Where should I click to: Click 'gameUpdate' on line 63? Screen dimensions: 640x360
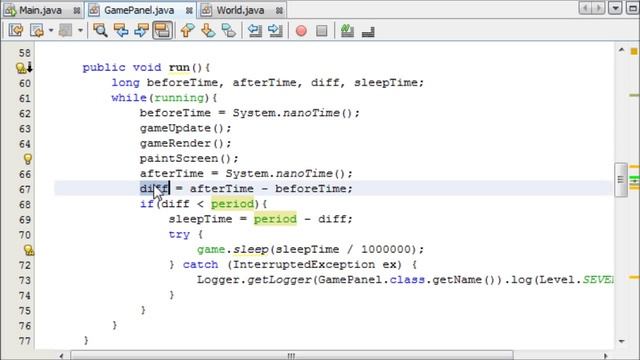click(175, 128)
